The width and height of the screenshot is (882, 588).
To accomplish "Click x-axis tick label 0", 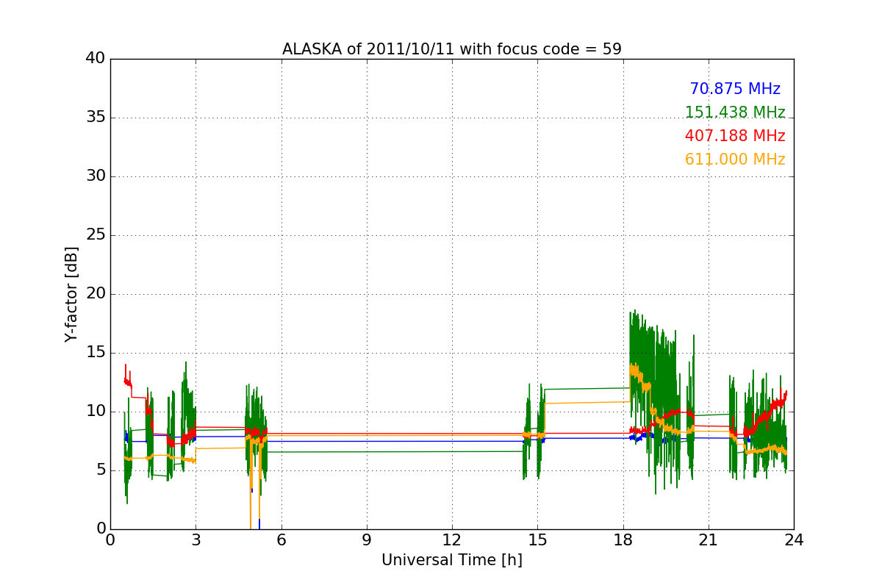I will [x=110, y=540].
